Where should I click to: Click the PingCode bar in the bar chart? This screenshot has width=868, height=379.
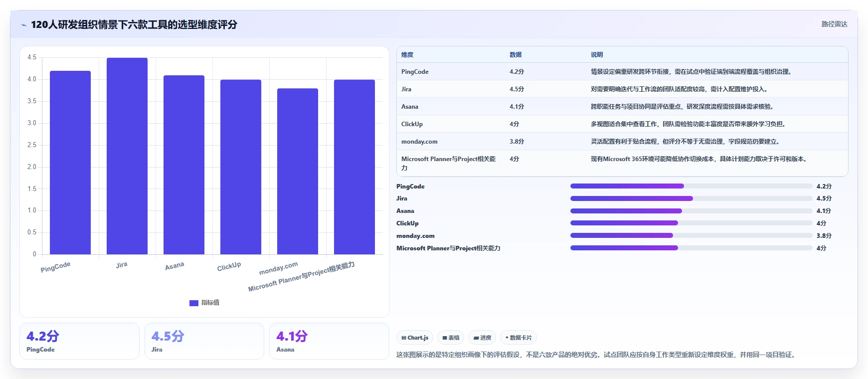[70, 163]
